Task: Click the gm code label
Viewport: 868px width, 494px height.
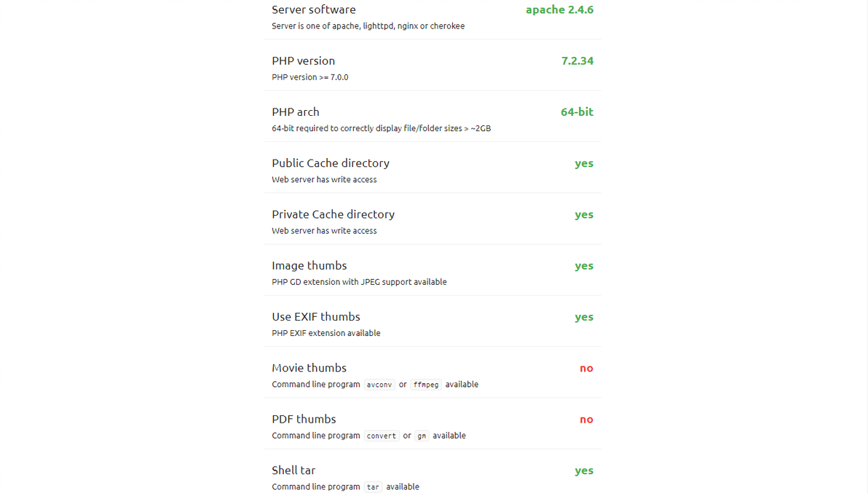Action: [422, 436]
